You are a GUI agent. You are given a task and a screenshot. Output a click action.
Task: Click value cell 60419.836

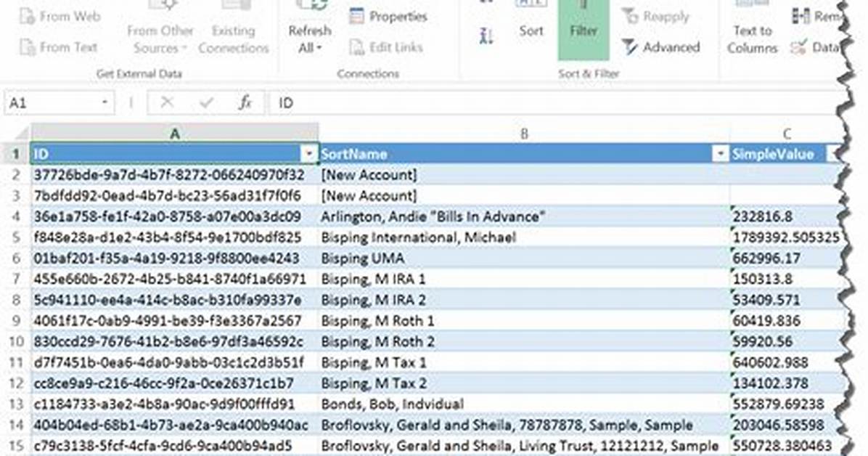(786, 321)
